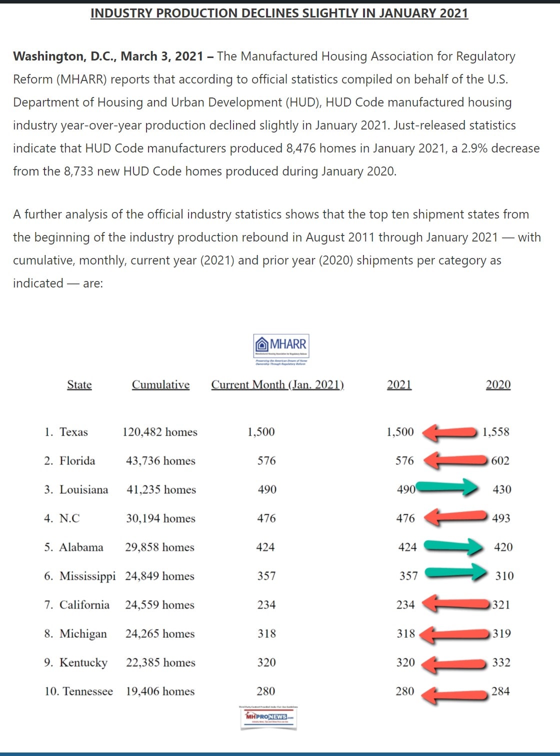Click the red arrow in the Michigan row
This screenshot has height=756, width=560.
coord(454,634)
